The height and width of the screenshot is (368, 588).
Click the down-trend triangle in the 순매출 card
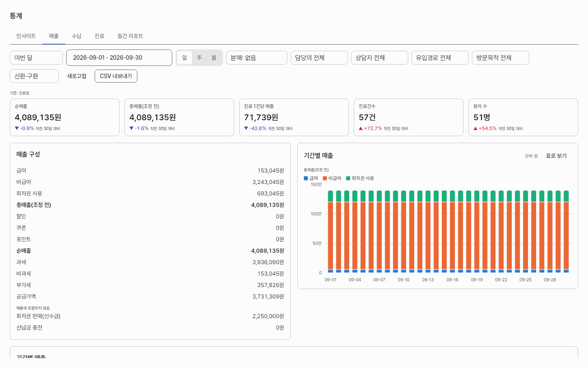[17, 128]
